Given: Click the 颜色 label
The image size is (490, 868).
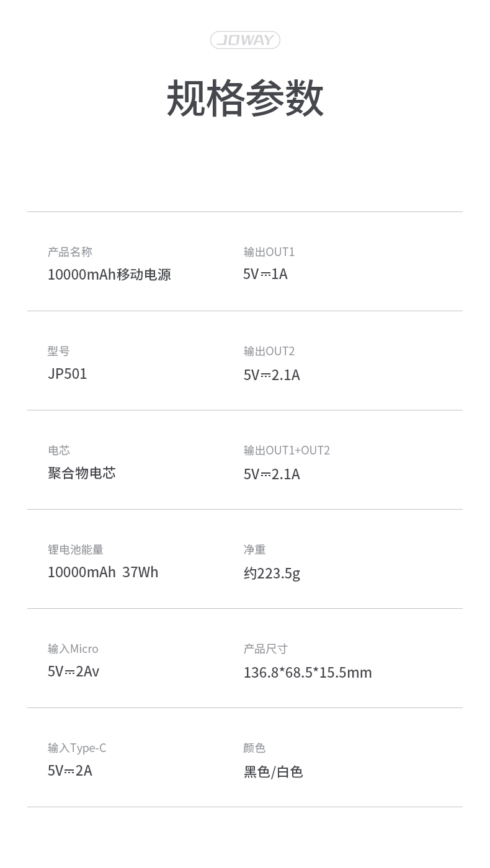Looking at the screenshot, I should point(254,748).
